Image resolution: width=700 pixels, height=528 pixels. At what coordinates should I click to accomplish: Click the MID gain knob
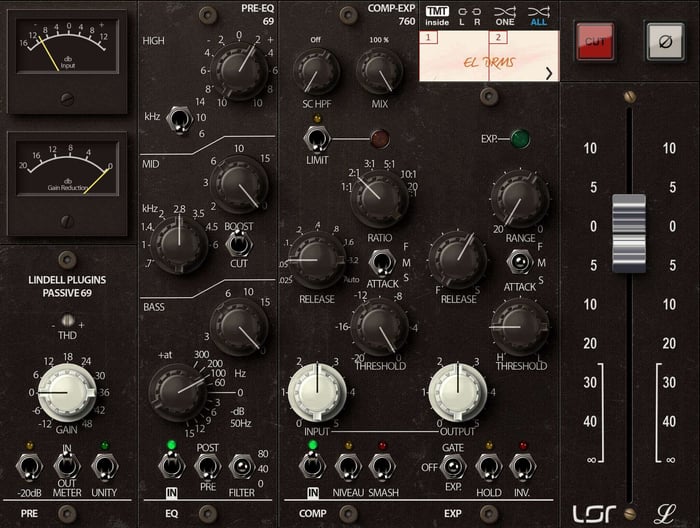(239, 185)
